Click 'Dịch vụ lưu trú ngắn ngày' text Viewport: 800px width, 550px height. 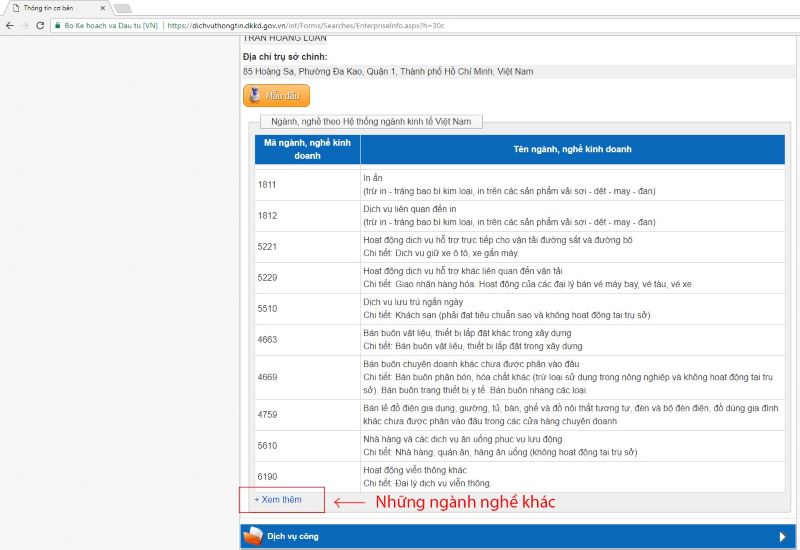coord(413,302)
